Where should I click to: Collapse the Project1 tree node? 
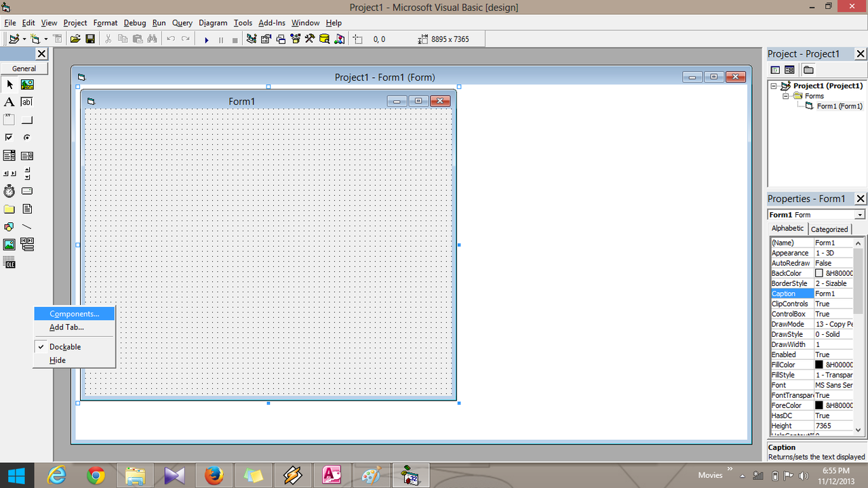point(774,86)
